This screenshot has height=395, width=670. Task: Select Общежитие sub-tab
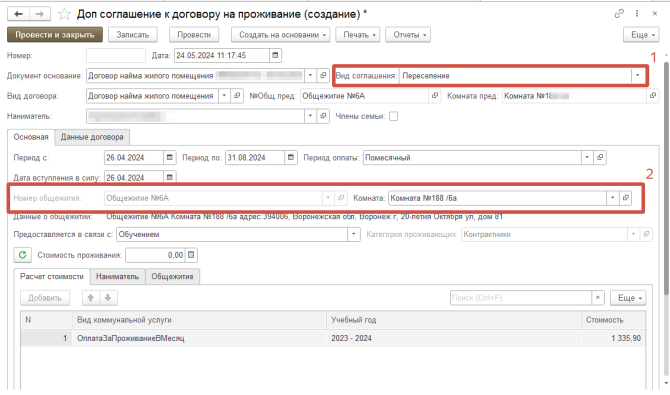[x=172, y=277]
